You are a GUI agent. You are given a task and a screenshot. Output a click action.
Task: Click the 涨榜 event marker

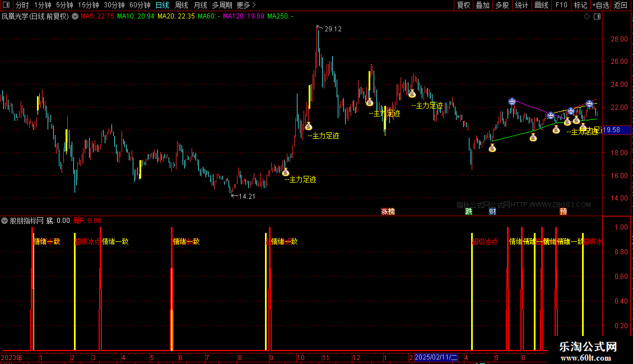pos(388,212)
